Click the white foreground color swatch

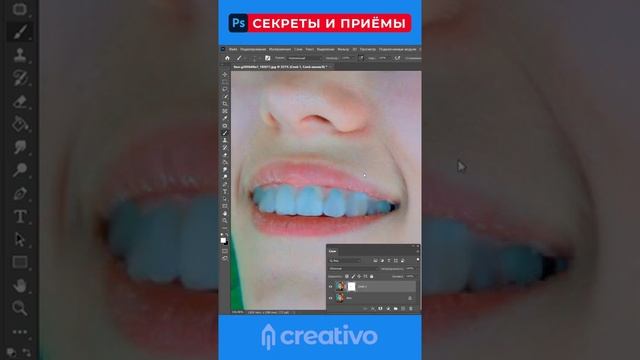tap(223, 240)
